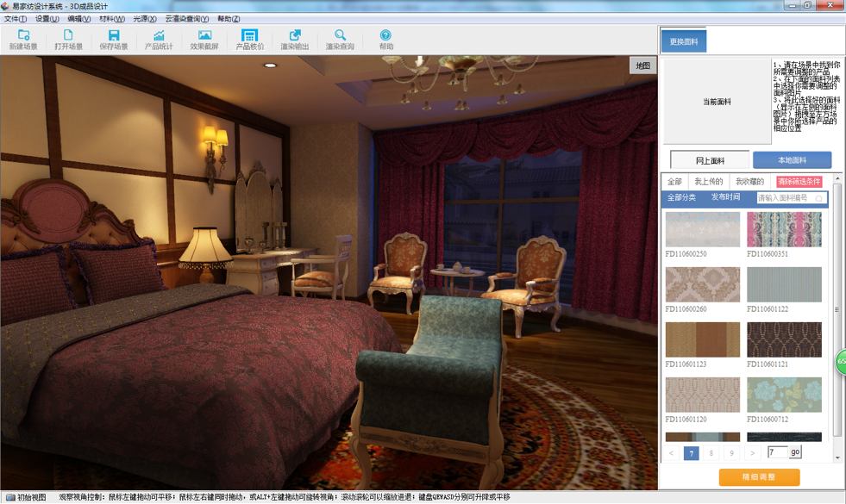This screenshot has height=504, width=846.
Task: Select fabric swatch FD110600351
Action: [x=784, y=230]
